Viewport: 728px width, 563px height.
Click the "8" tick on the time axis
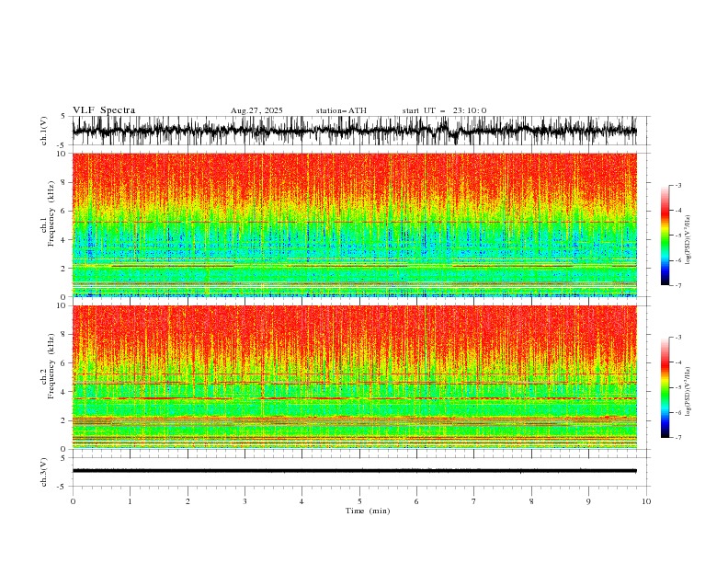pyautogui.click(x=531, y=501)
